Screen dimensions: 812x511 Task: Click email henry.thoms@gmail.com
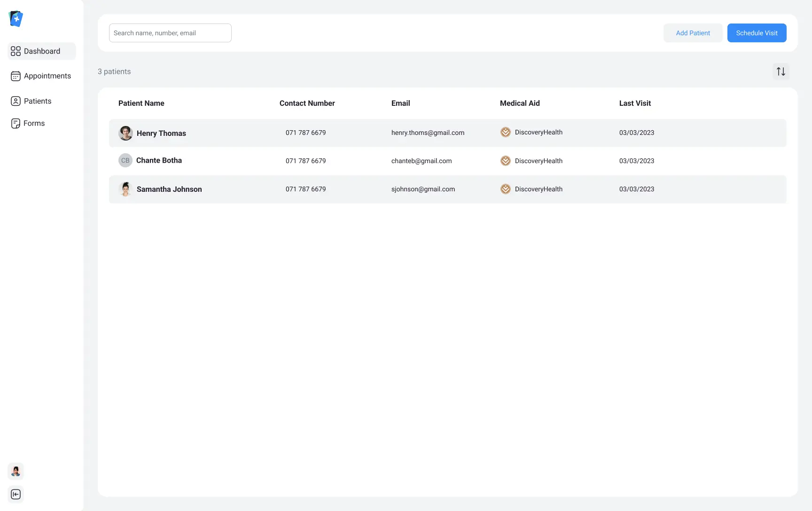click(x=428, y=133)
